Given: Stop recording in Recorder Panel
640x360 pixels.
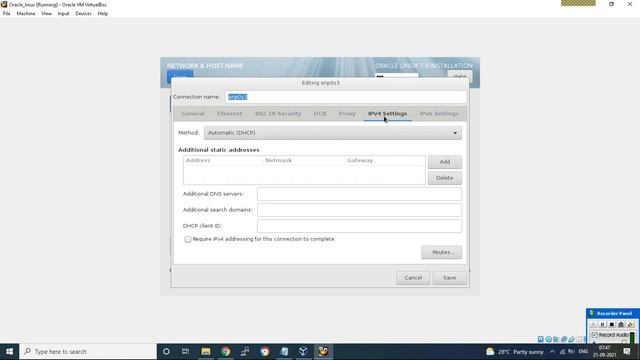Looking at the screenshot, I should coord(611,324).
